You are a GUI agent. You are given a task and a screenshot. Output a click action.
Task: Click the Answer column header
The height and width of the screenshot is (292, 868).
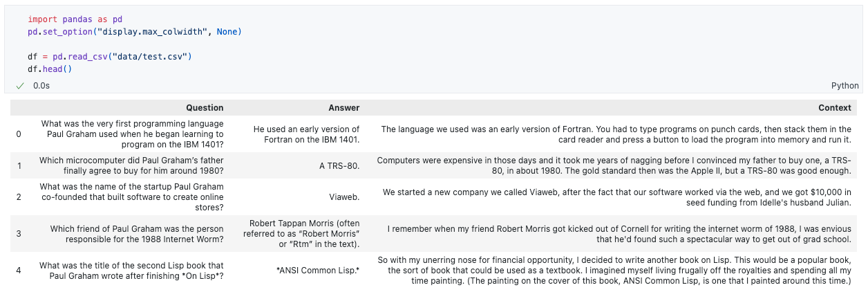343,107
